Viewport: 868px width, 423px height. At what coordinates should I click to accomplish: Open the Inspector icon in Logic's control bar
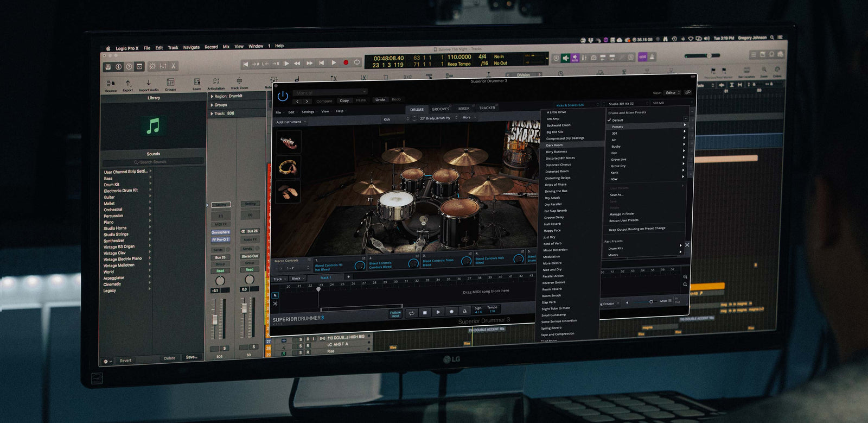click(x=118, y=66)
